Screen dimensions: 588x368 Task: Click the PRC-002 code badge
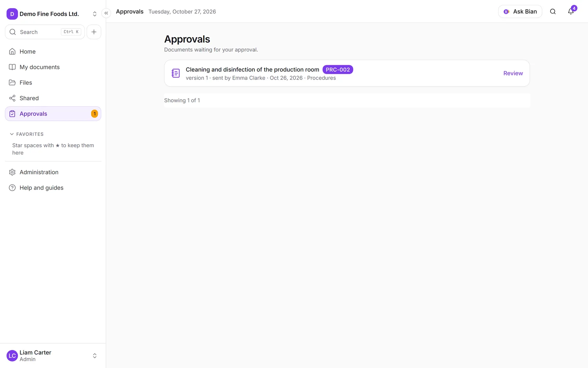(x=338, y=70)
